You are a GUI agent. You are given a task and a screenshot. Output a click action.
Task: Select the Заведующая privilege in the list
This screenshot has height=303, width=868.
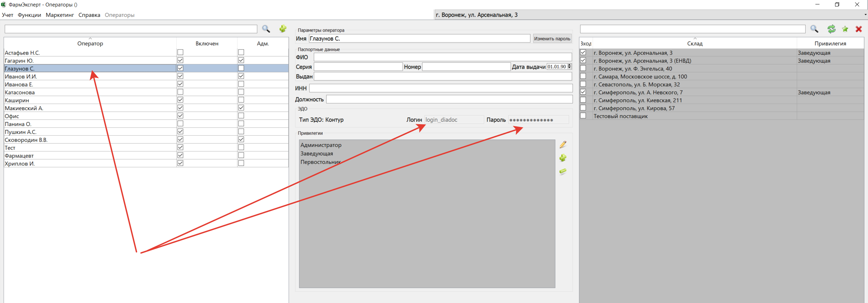[x=317, y=154]
